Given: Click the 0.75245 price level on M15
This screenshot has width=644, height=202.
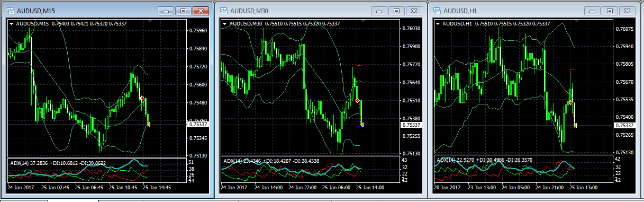Looking at the screenshot, I should point(199,138).
